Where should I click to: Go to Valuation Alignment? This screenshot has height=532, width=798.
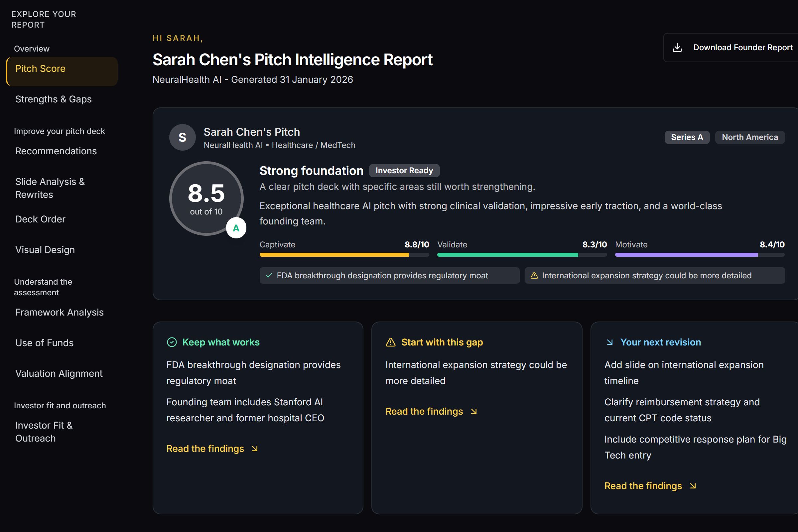59,373
